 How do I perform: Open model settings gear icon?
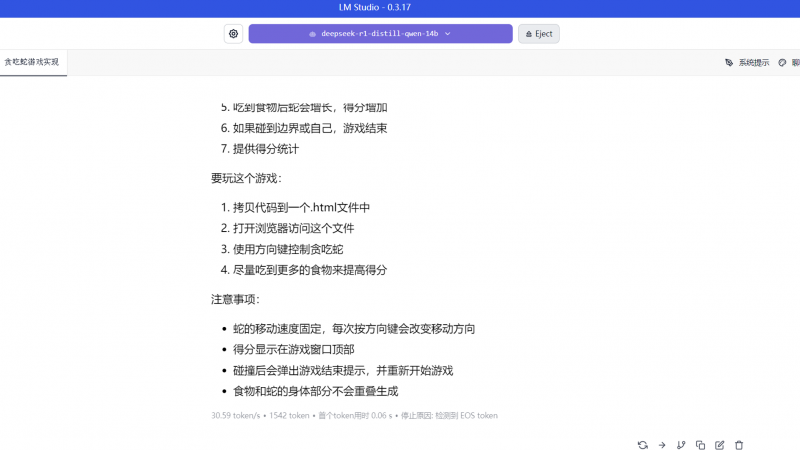point(234,34)
